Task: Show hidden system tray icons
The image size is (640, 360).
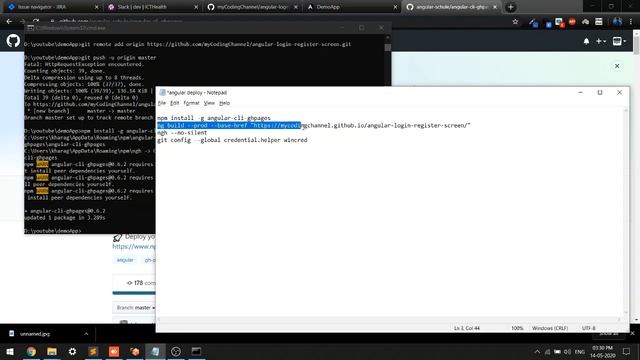Action: [x=537, y=351]
